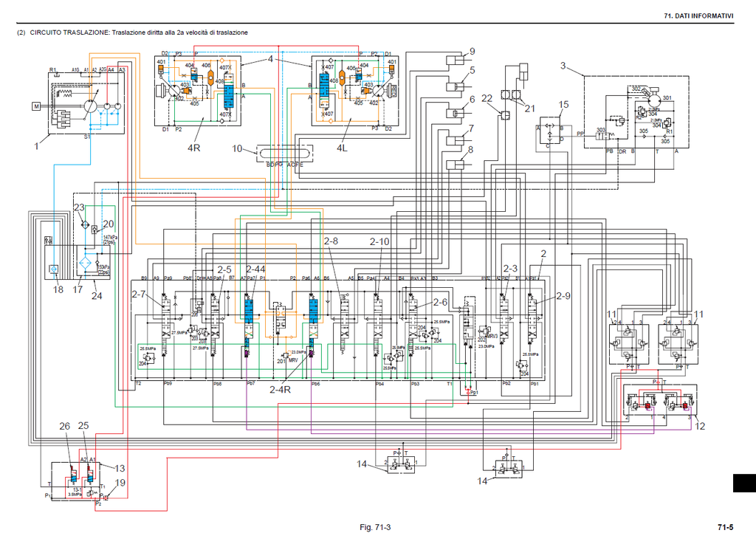Click the pressure switch symbol labeled 9

455,61
